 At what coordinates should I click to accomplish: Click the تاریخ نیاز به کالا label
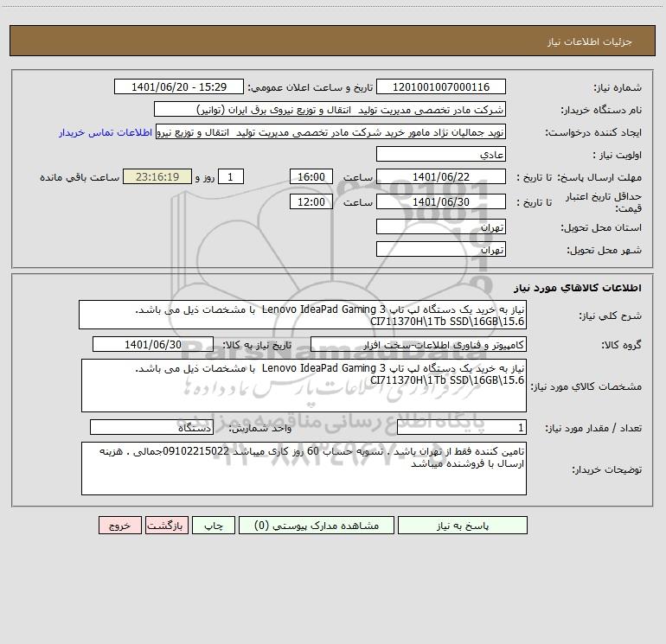click(x=257, y=345)
